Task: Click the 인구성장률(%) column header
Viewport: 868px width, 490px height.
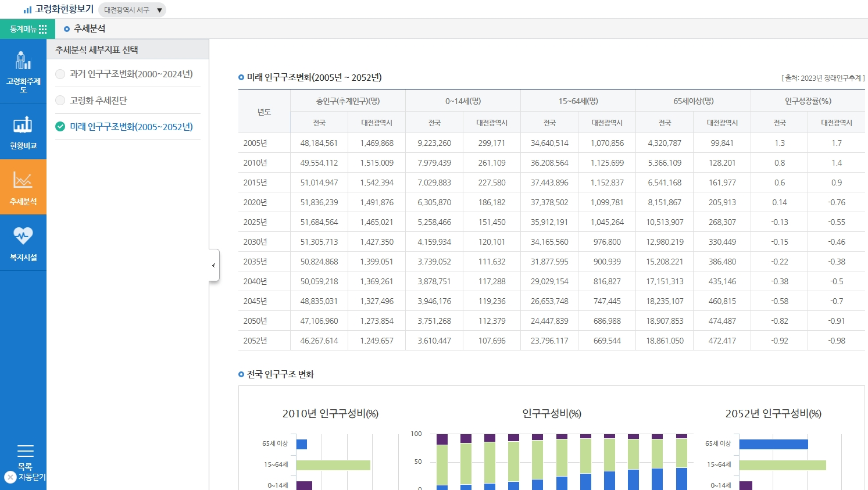Action: pyautogui.click(x=808, y=101)
